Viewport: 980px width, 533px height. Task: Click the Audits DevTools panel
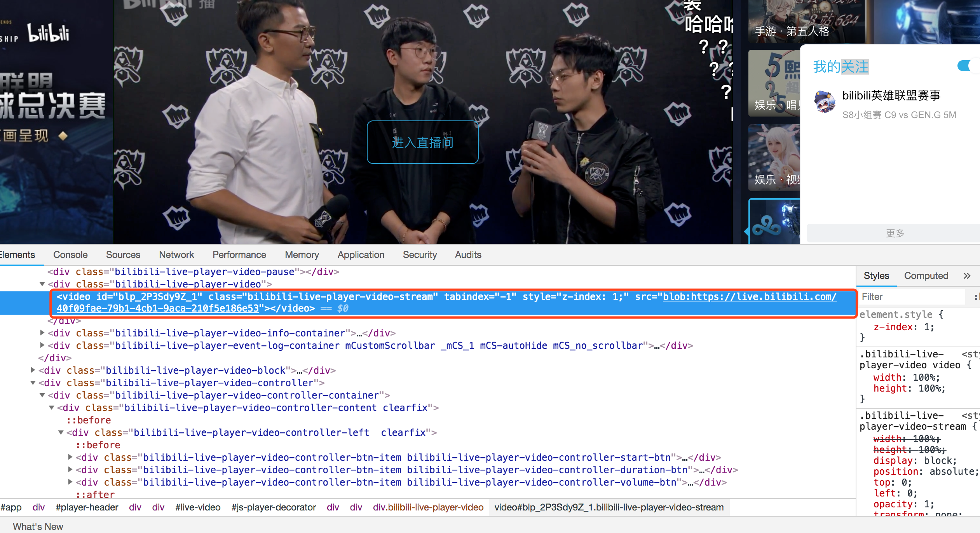468,255
